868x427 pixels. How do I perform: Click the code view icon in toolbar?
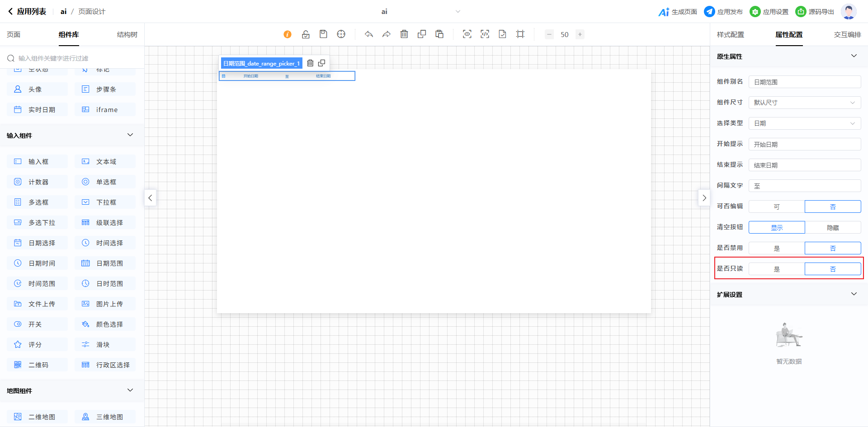[x=485, y=34]
